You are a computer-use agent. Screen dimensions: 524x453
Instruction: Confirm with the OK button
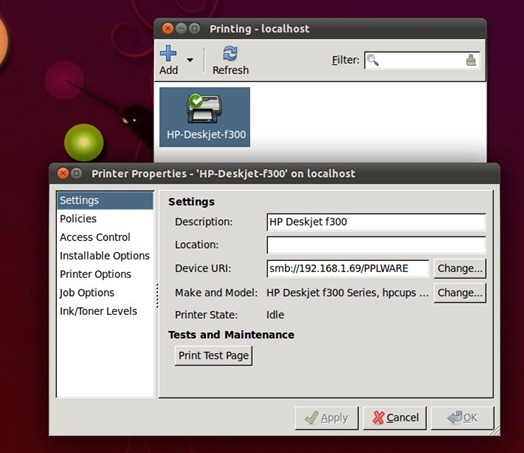pos(463,418)
